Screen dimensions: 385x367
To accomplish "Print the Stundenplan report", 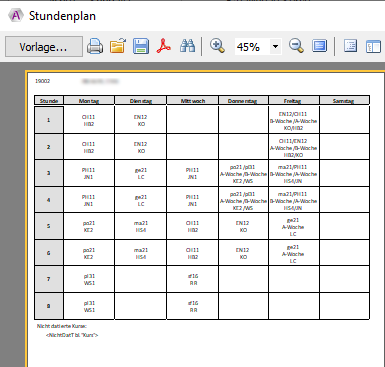I will (95, 46).
